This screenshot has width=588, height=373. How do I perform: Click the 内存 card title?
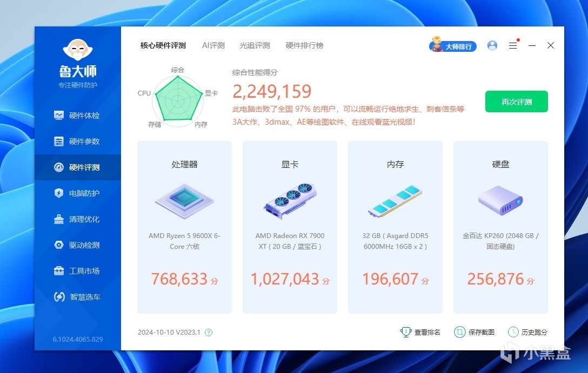[x=395, y=165]
